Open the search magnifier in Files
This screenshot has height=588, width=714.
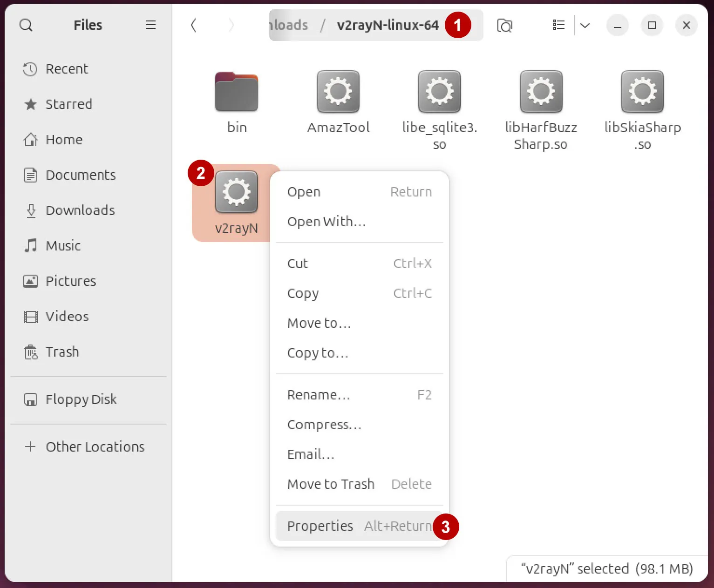click(x=26, y=25)
